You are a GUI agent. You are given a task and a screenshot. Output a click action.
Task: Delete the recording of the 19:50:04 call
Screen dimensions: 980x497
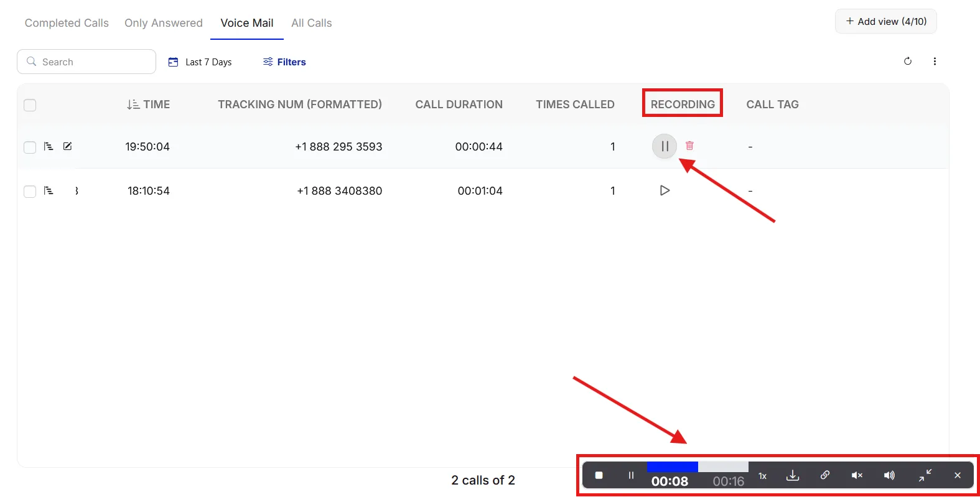click(x=689, y=146)
